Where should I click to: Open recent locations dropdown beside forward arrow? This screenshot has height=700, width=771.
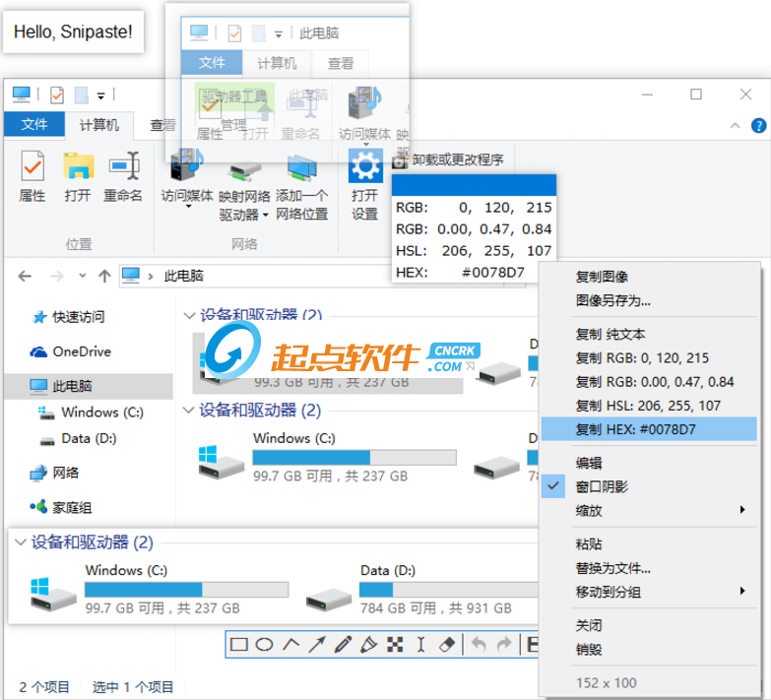[x=82, y=276]
